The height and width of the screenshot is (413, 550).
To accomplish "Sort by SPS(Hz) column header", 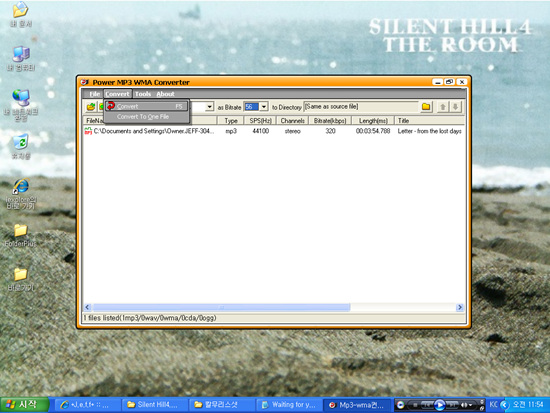I will point(260,121).
